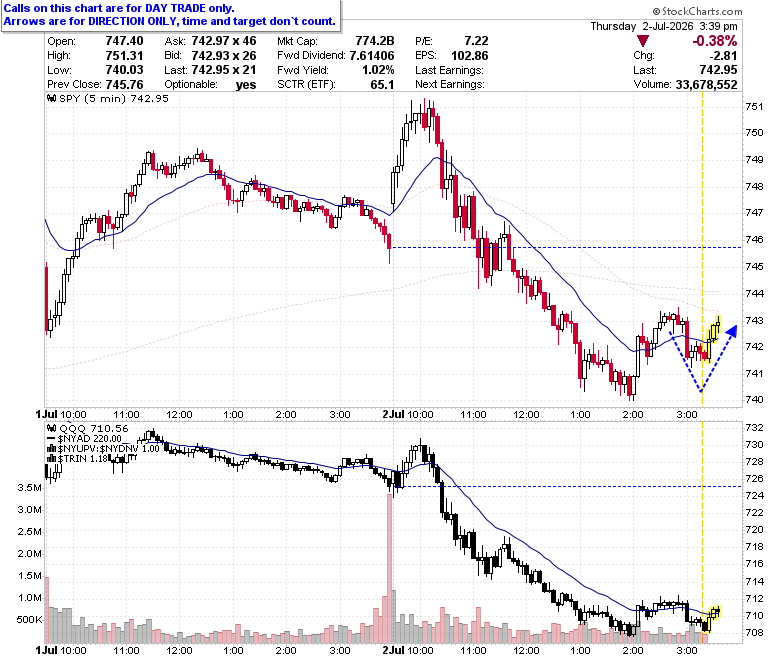This screenshot has width=780, height=659.
Task: Click the -0.38% percent change
Action: coord(715,41)
